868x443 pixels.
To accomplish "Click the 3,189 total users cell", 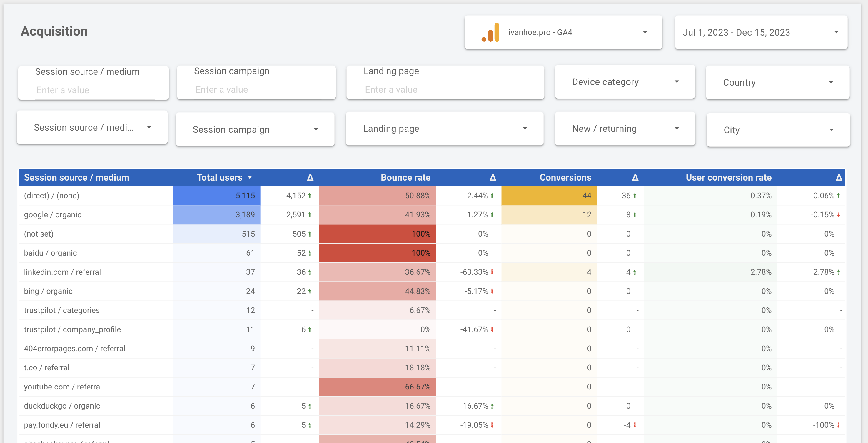I will click(216, 215).
